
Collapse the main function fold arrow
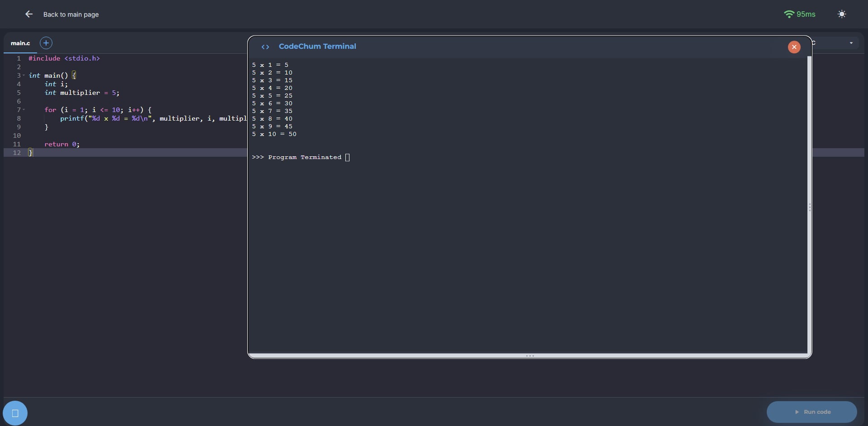[24, 75]
